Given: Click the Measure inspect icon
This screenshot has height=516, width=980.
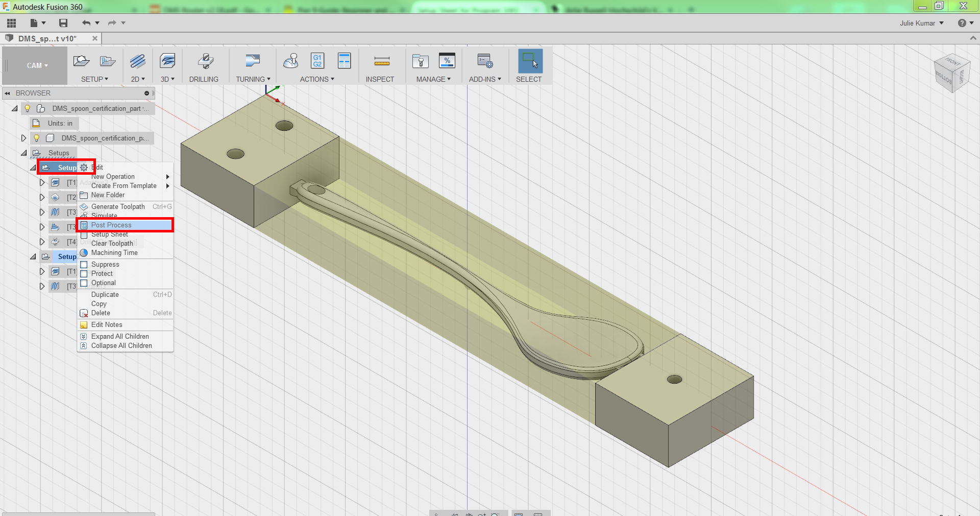Looking at the screenshot, I should click(382, 62).
